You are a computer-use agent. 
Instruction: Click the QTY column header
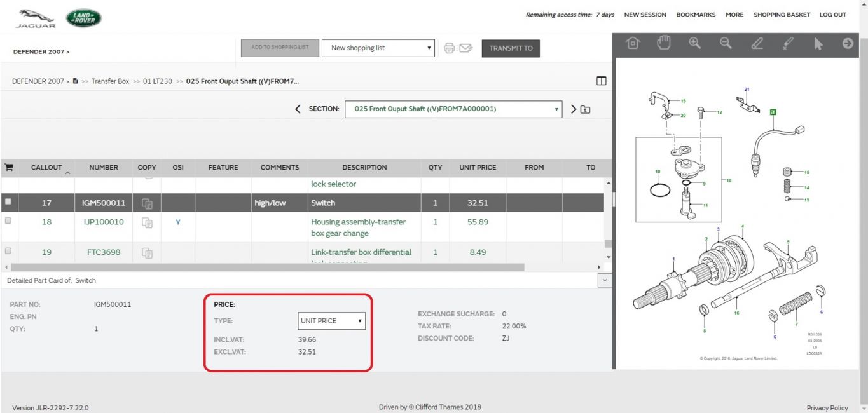click(435, 168)
